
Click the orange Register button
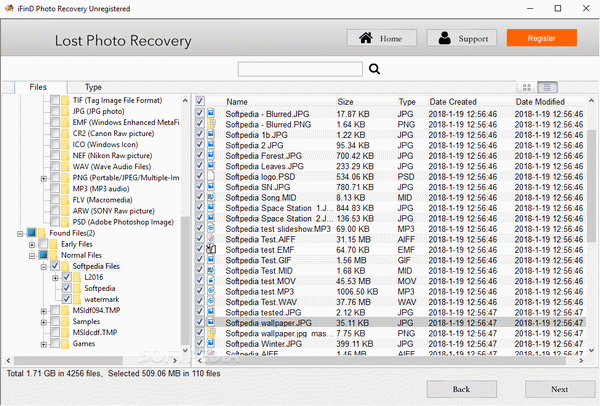(541, 38)
